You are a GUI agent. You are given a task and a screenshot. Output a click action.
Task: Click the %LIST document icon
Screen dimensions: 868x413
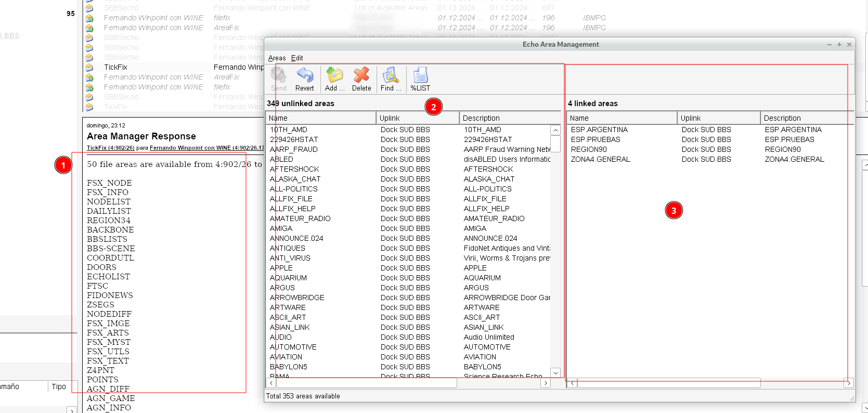click(420, 76)
